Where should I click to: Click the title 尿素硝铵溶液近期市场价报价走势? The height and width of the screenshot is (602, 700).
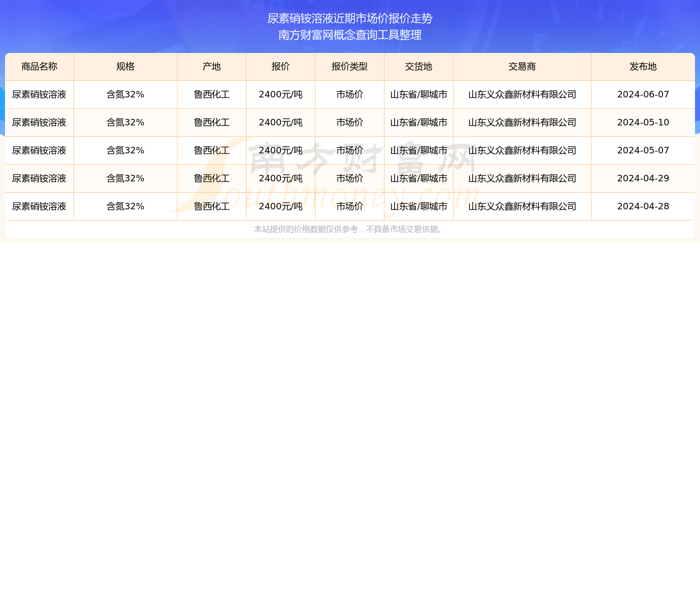(350, 18)
